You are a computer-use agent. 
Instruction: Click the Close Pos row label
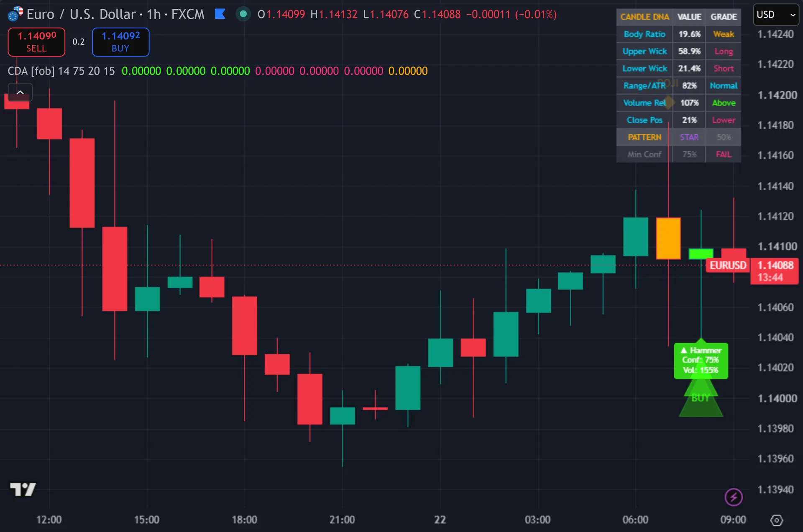click(x=644, y=120)
